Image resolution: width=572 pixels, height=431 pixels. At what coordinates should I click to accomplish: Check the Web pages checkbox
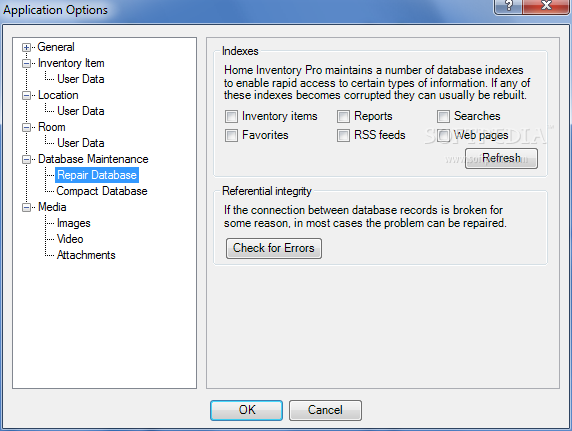(x=443, y=135)
